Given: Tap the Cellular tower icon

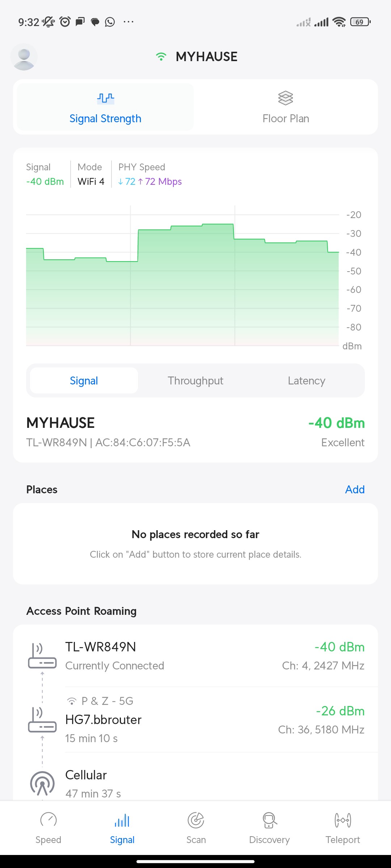Looking at the screenshot, I should (42, 783).
